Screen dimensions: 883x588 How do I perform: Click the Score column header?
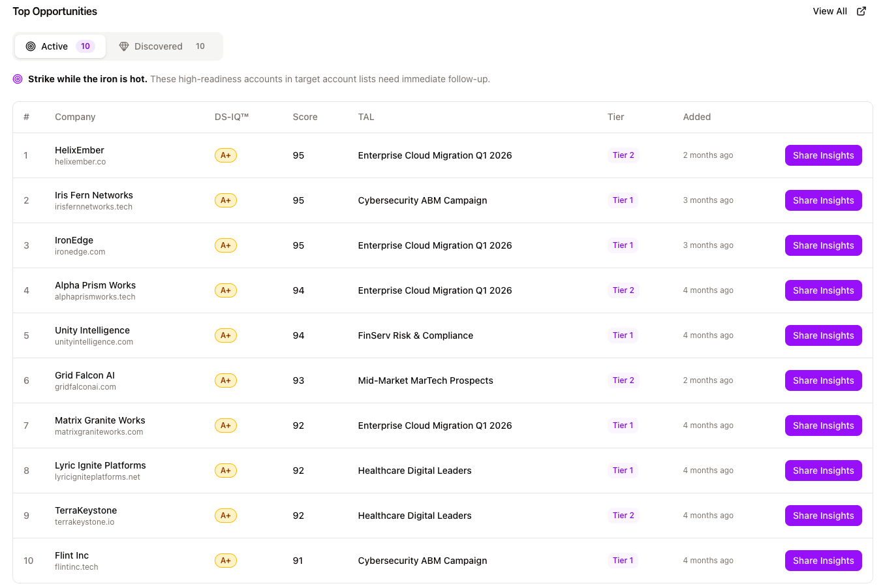point(305,117)
